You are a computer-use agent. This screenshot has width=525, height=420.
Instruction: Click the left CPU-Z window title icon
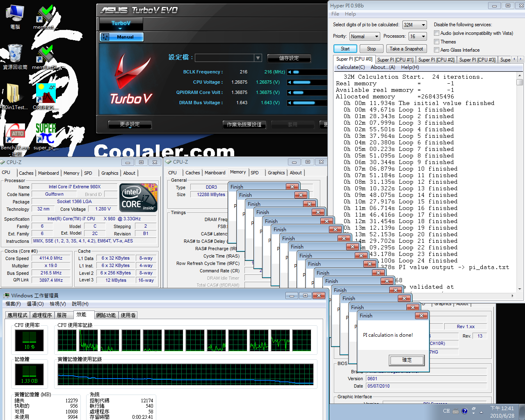pyautogui.click(x=3, y=162)
